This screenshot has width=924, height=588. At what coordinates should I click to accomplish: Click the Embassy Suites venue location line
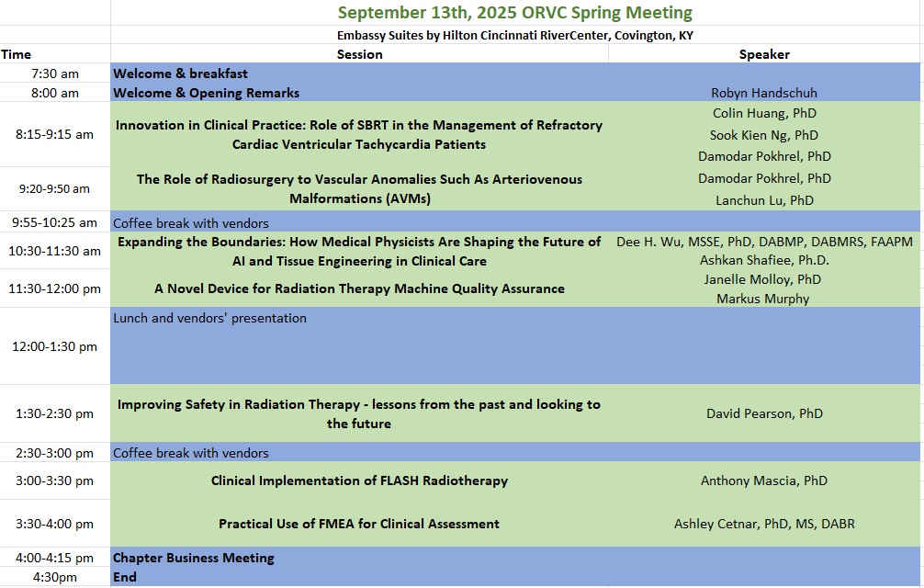point(514,35)
